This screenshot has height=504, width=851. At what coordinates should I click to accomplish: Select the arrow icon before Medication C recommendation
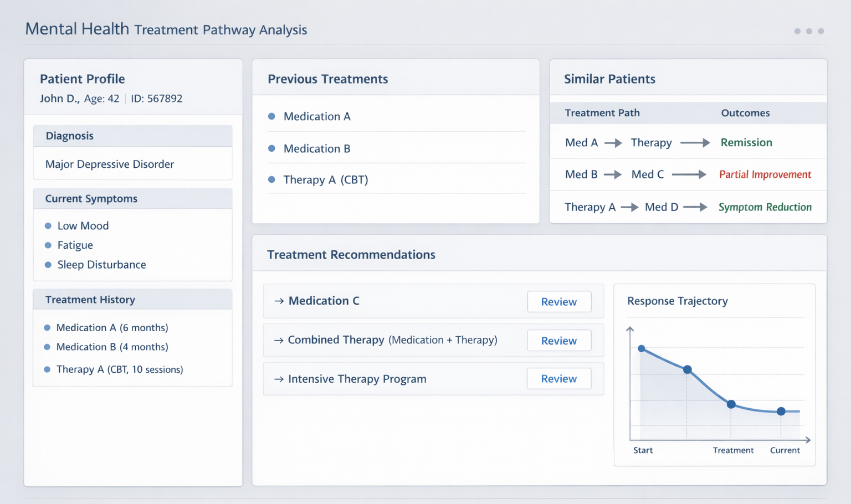point(279,301)
